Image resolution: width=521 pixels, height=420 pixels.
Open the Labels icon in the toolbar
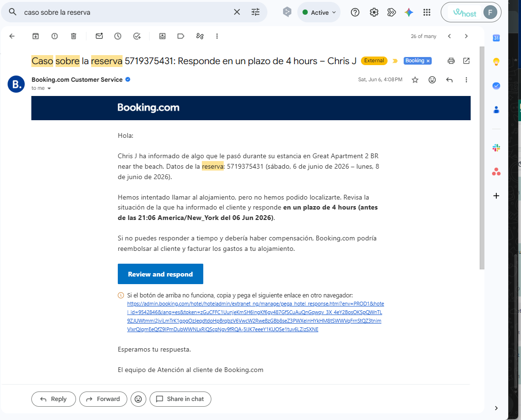[x=181, y=36]
